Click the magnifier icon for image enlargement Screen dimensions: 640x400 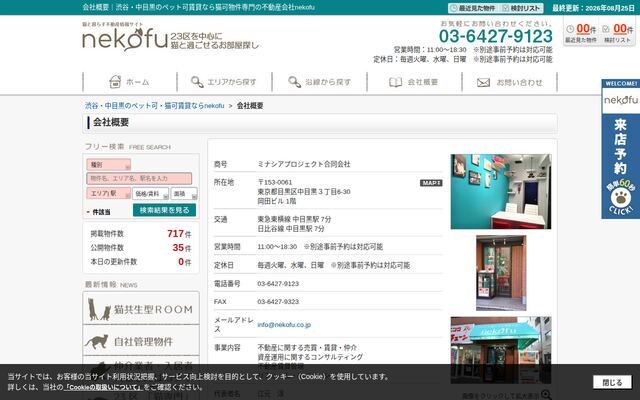click(x=546, y=395)
